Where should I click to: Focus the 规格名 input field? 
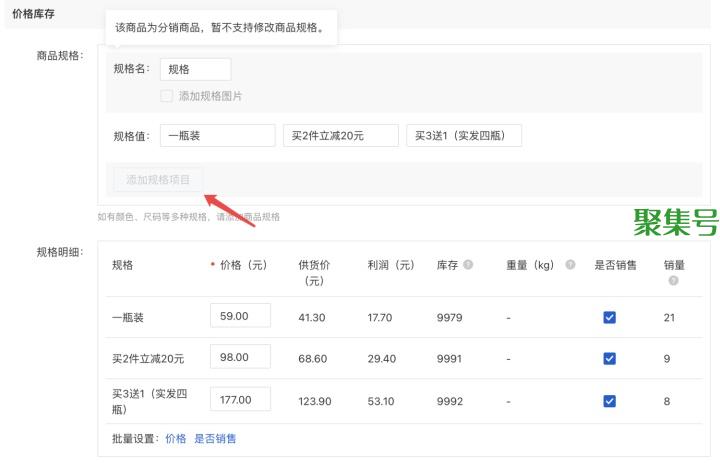click(x=195, y=69)
